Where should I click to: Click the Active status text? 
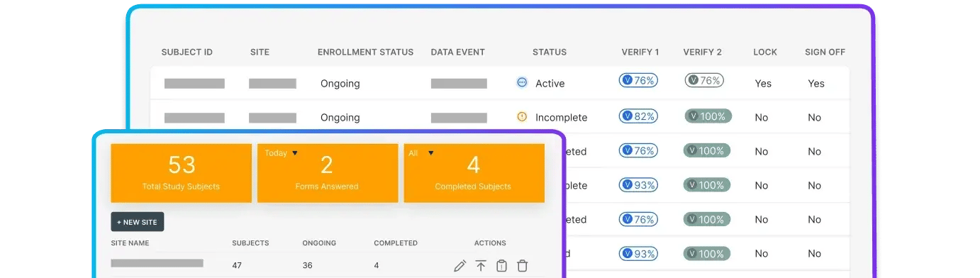(x=550, y=83)
